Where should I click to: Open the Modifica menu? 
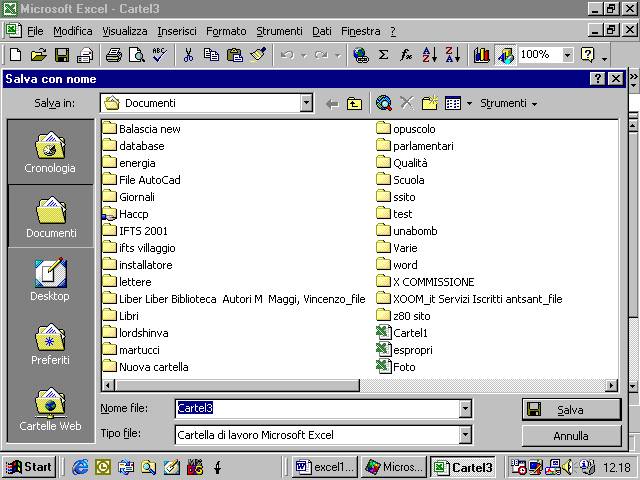73,31
